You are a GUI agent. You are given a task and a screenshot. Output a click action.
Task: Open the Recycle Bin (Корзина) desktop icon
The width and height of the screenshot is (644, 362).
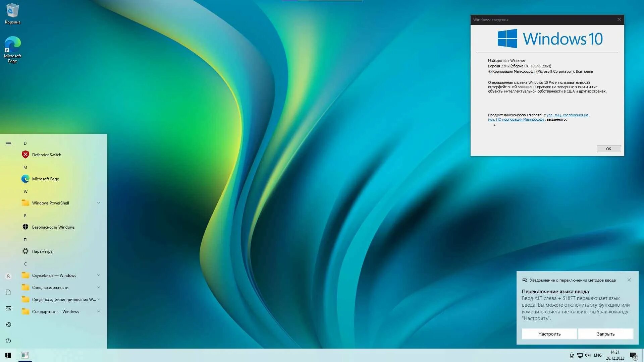point(12,14)
